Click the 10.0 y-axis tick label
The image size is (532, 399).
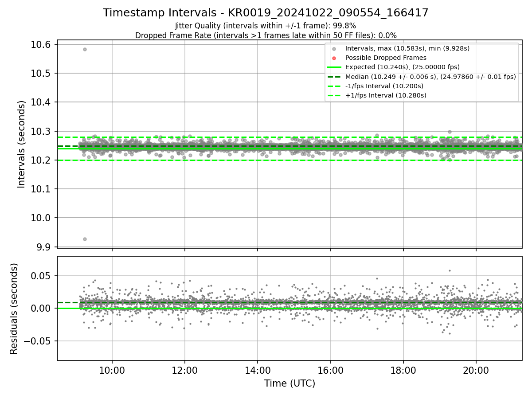(42, 218)
